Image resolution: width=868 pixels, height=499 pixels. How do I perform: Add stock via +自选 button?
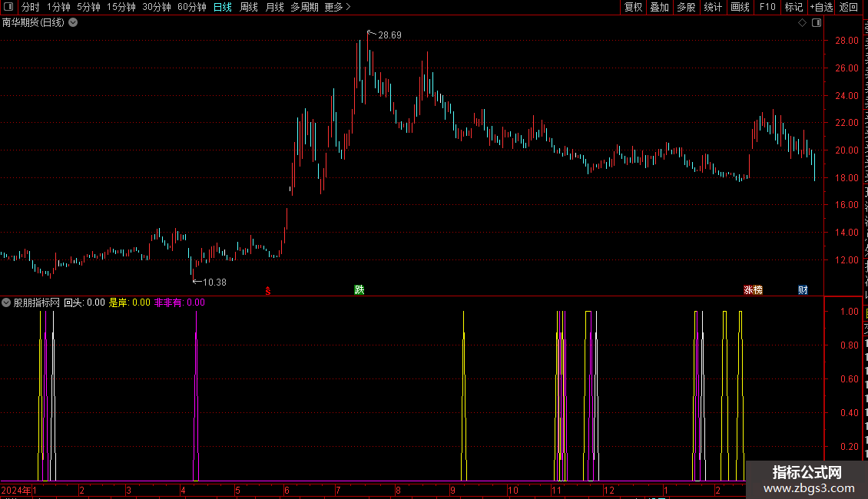pos(821,7)
